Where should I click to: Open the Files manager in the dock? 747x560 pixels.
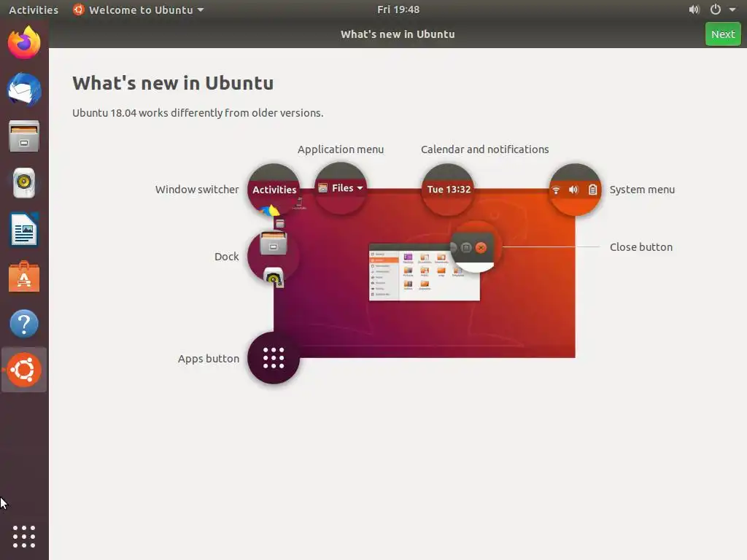click(24, 136)
